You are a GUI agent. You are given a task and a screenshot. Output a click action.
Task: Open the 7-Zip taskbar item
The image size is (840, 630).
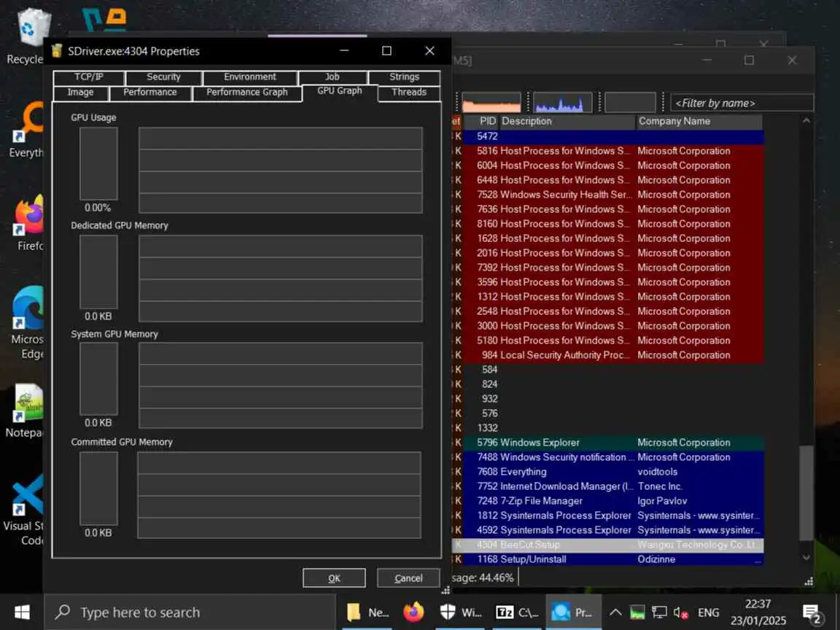point(516,612)
